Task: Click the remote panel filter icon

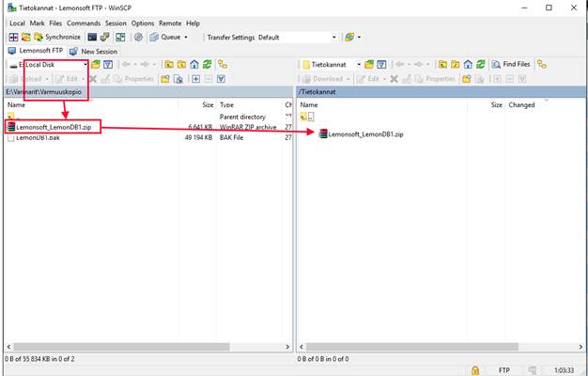Action: [x=381, y=65]
